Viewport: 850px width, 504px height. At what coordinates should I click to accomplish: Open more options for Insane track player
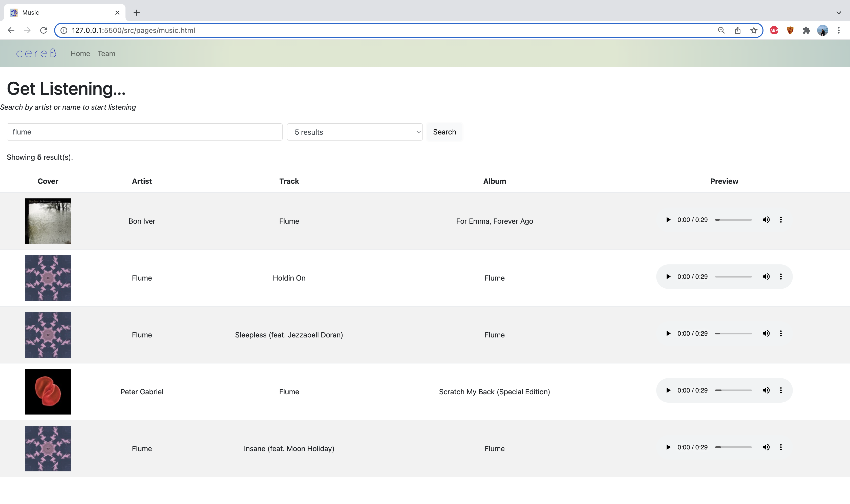pyautogui.click(x=781, y=447)
